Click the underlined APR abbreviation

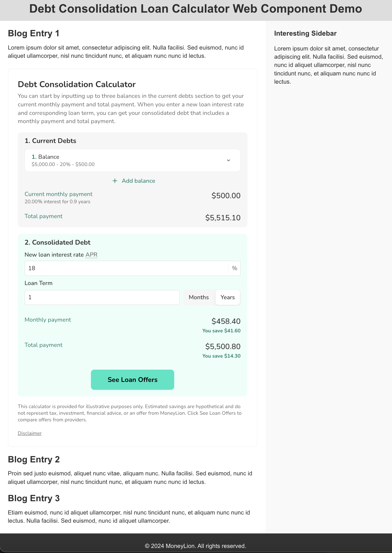(x=92, y=255)
